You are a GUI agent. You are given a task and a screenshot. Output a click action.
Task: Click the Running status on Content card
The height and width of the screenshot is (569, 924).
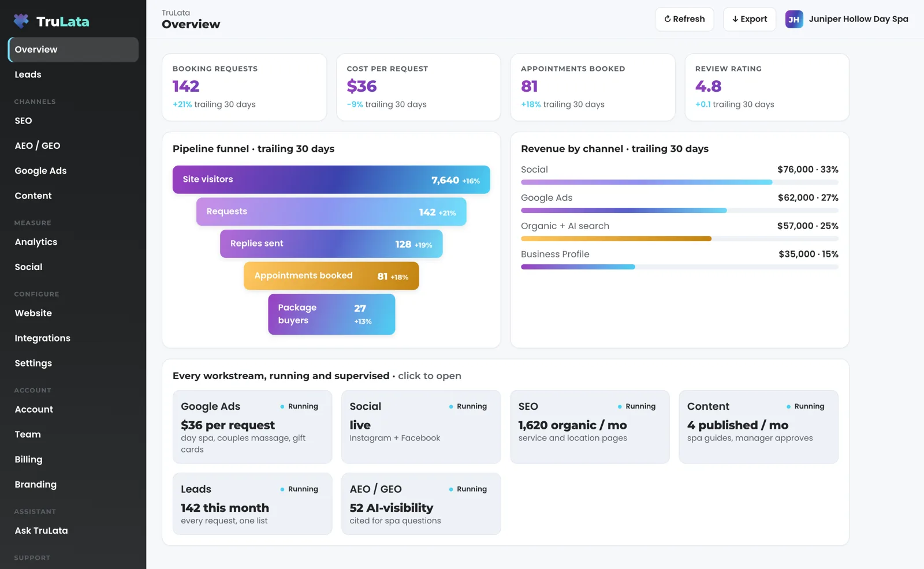click(x=805, y=406)
